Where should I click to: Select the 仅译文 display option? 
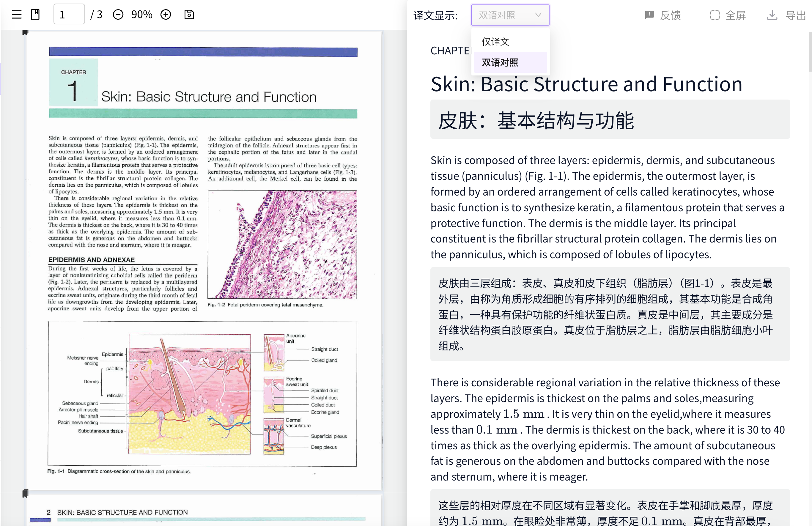tap(495, 42)
